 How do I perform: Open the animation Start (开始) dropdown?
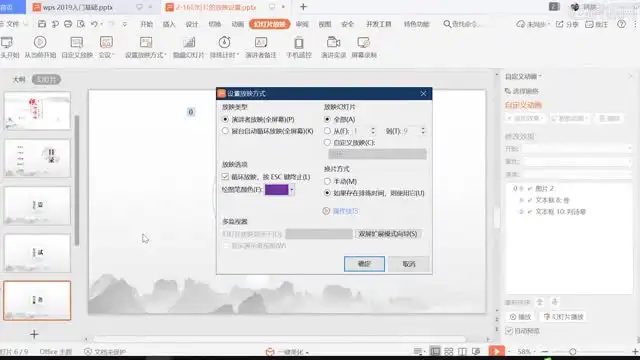(x=578, y=149)
